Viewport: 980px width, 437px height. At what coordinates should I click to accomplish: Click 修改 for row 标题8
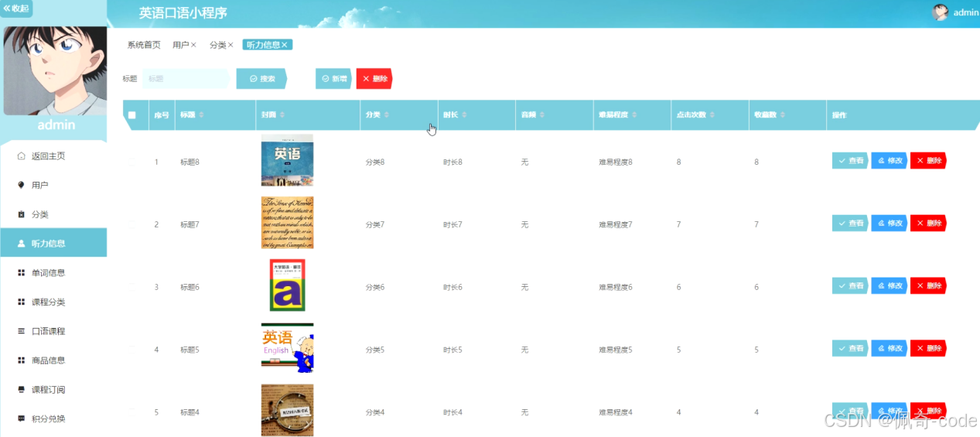click(x=890, y=160)
